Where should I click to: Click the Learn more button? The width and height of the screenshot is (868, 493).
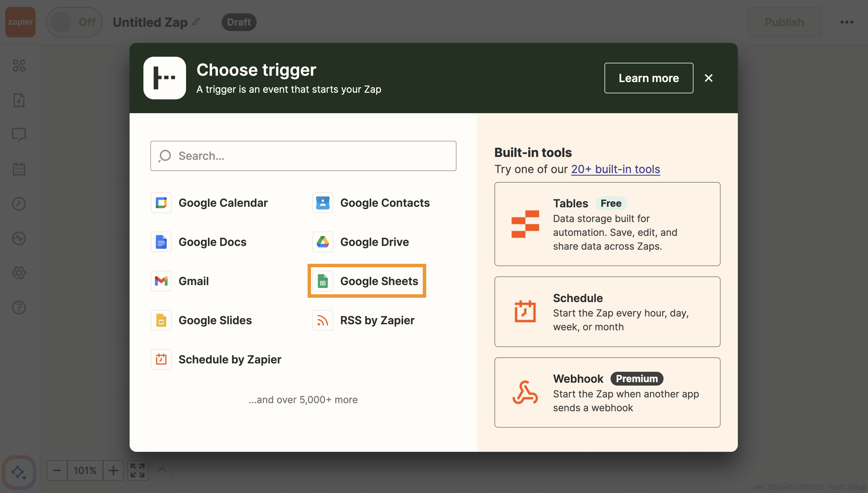coord(649,78)
